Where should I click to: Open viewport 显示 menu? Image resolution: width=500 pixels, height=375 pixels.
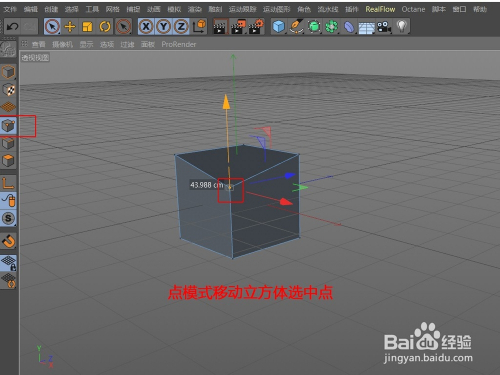(x=86, y=44)
